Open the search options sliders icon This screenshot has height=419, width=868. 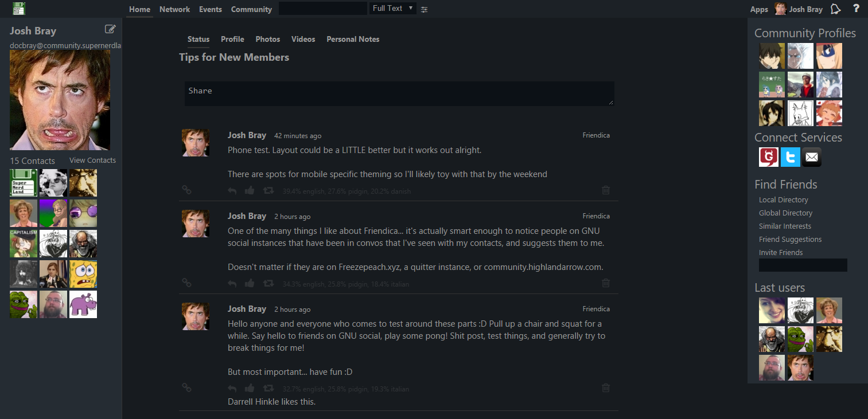[424, 9]
